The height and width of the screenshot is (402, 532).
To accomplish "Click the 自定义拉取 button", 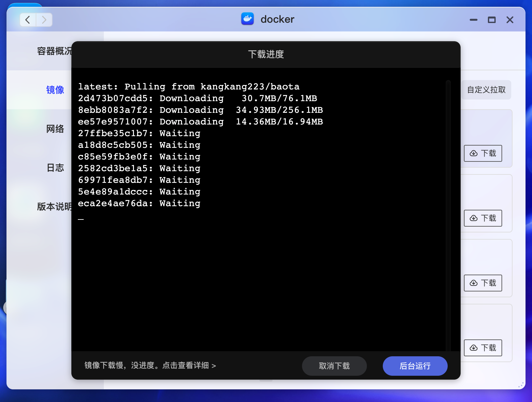I will [x=486, y=90].
